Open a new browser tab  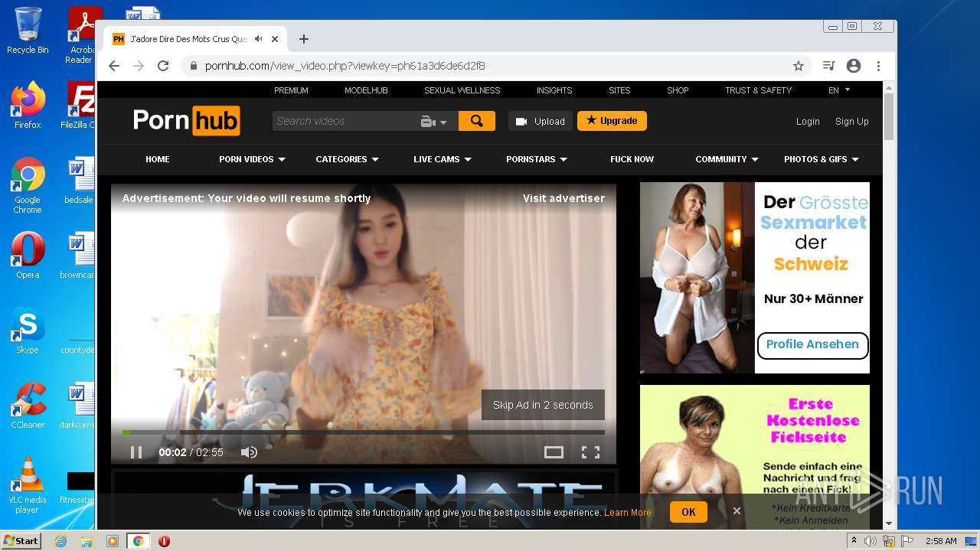(x=304, y=39)
